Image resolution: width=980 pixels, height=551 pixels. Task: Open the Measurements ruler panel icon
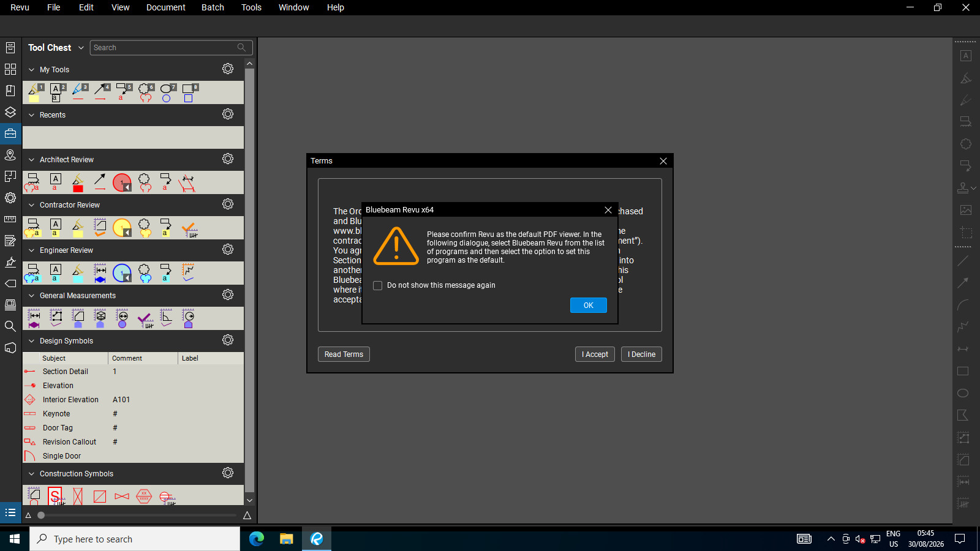[x=10, y=219]
